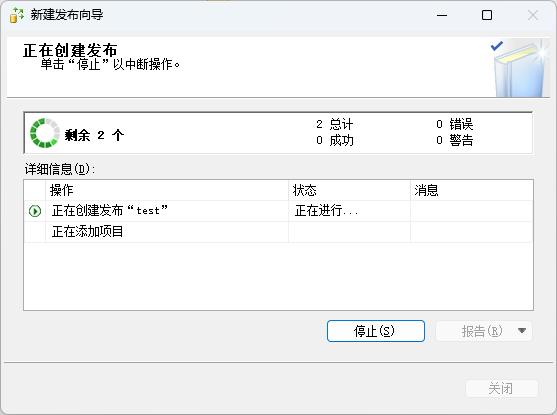
Task: Click the green spinning progress indicator
Action: (x=44, y=133)
